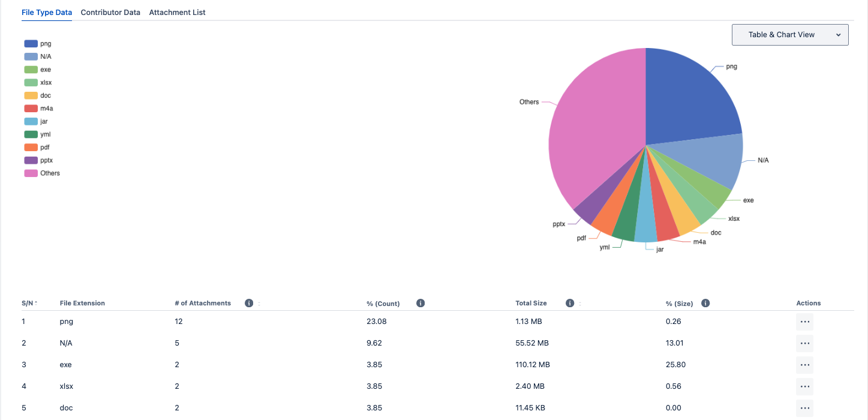Click info icon beside % (Size) header
The width and height of the screenshot is (868, 420).
(x=705, y=304)
